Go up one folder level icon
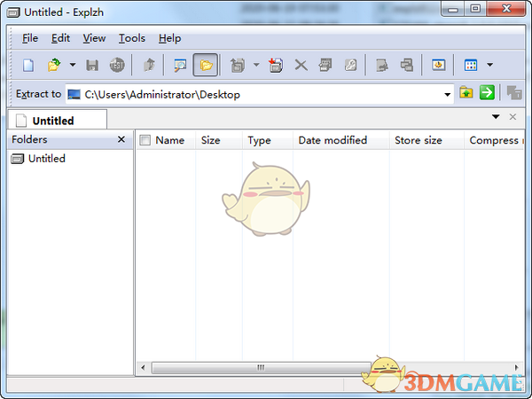This screenshot has width=532, height=399. click(x=149, y=65)
